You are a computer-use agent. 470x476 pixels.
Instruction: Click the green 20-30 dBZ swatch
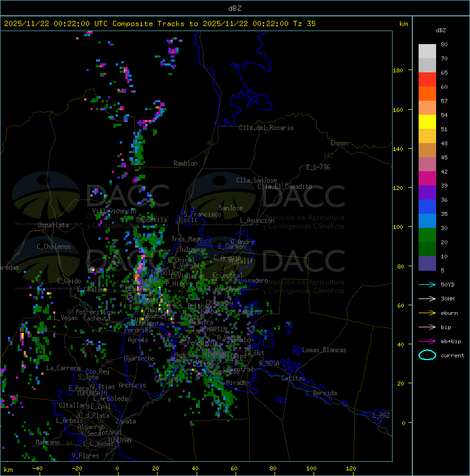(427, 235)
